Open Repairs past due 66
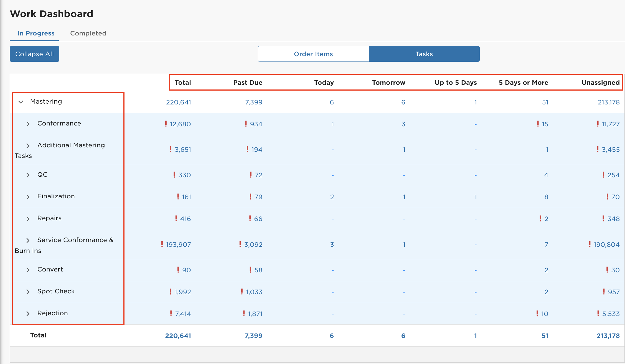This screenshot has width=625, height=364. 258,219
